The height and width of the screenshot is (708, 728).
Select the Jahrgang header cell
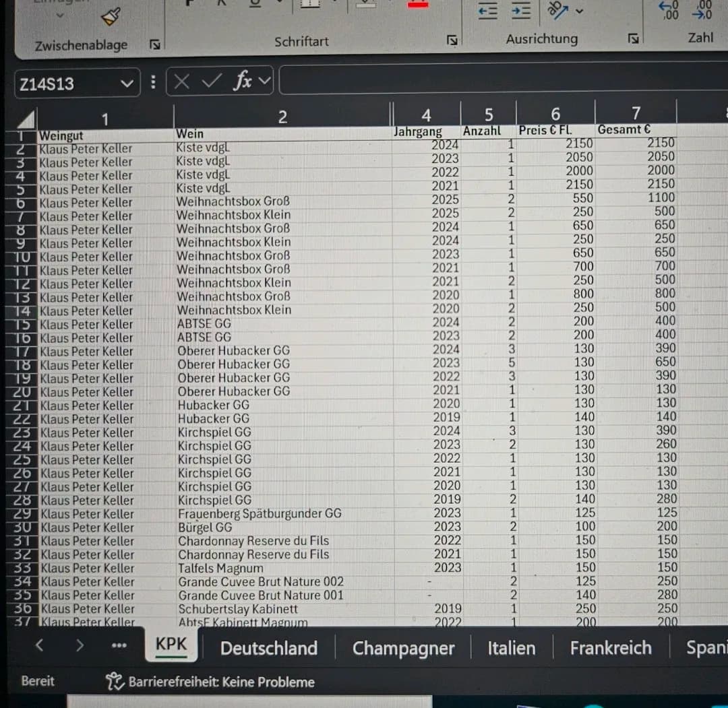click(x=426, y=132)
